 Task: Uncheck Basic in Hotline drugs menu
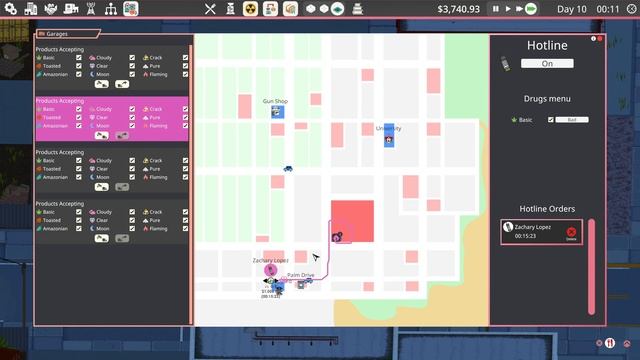[551, 120]
